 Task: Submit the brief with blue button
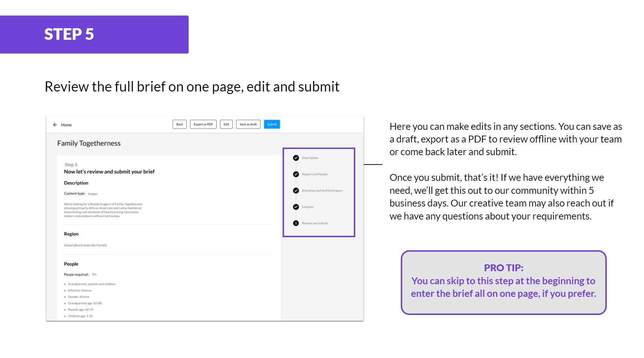pyautogui.click(x=272, y=124)
